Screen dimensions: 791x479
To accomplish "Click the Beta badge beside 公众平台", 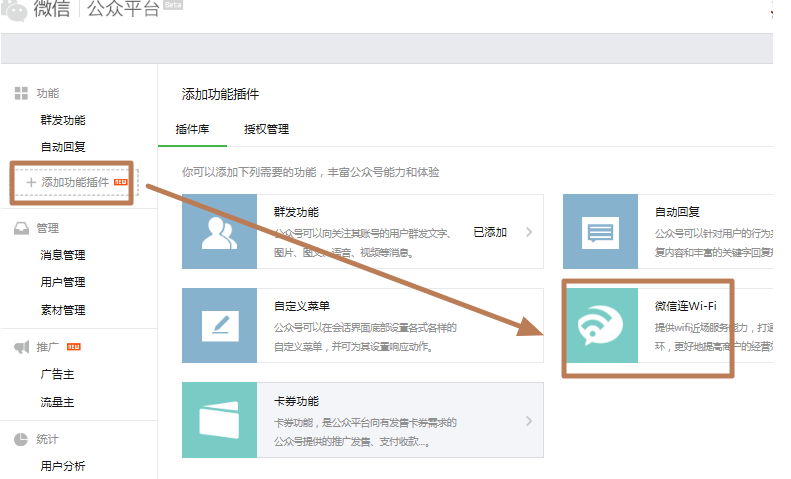I will click(x=173, y=5).
